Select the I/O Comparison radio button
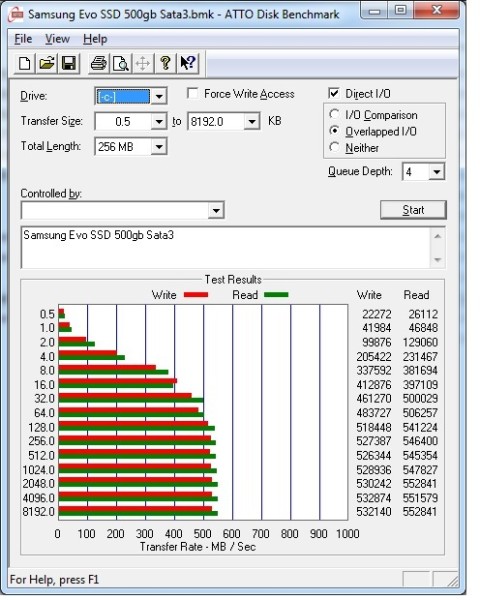The height and width of the screenshot is (600, 480). (x=334, y=114)
